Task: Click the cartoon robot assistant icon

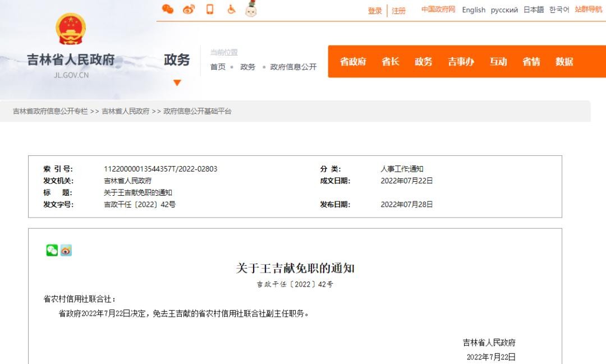Action: [x=251, y=8]
